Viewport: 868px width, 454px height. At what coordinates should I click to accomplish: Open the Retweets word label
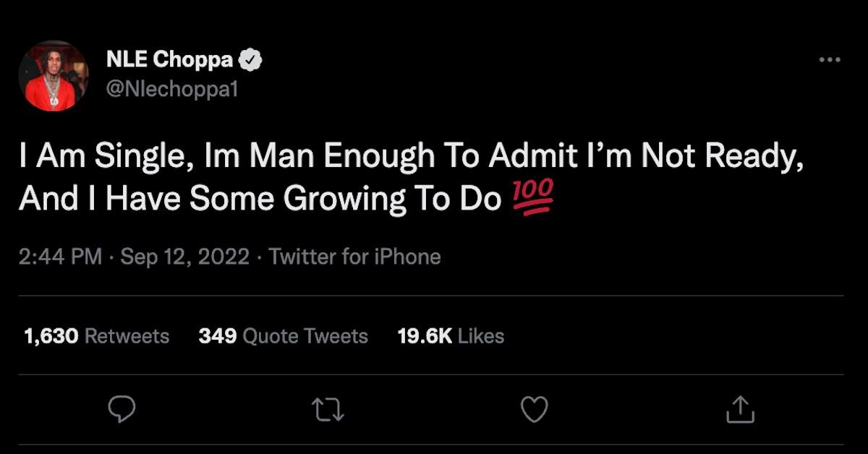coord(127,336)
